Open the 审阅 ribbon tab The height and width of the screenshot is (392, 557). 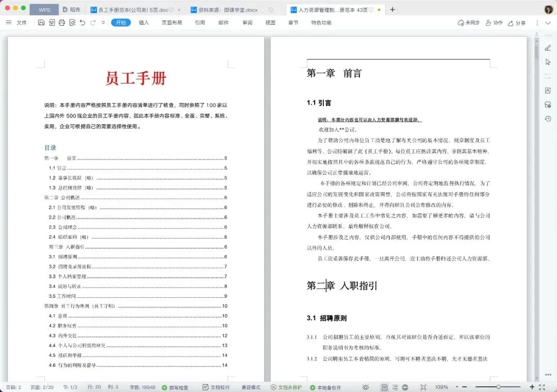point(247,23)
